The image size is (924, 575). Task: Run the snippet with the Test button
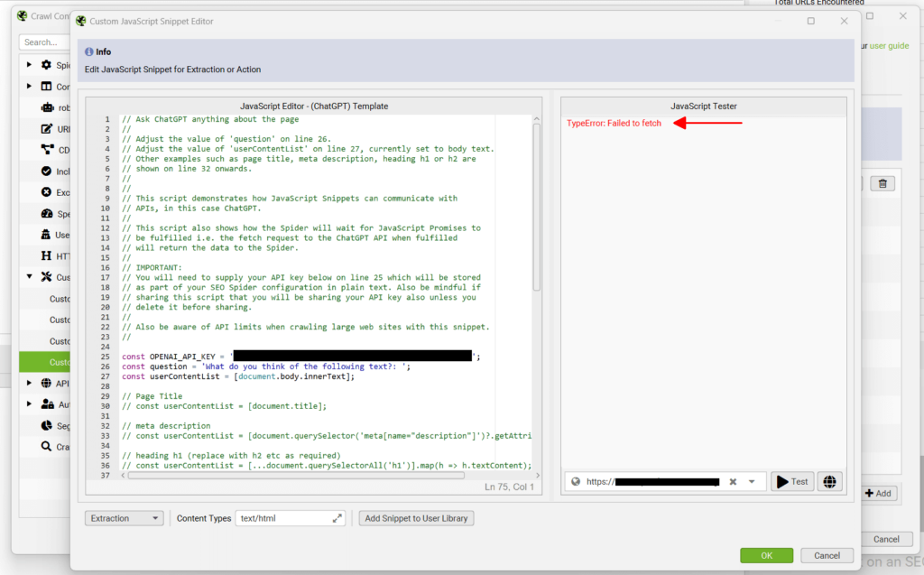pos(791,481)
